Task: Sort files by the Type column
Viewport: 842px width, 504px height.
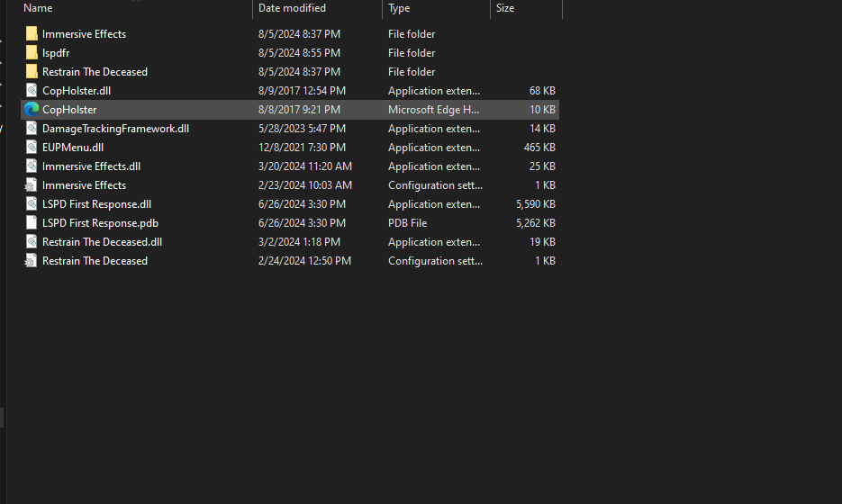Action: coord(399,8)
